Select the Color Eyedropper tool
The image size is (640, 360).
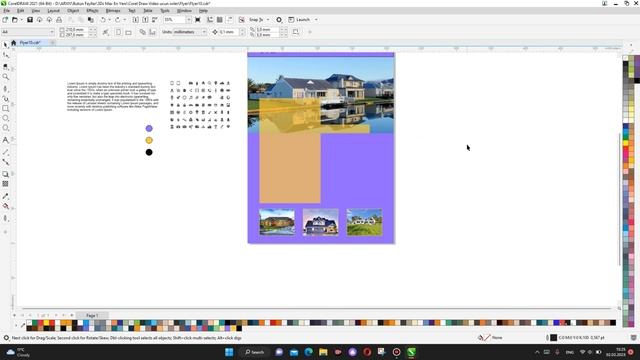coord(5,196)
